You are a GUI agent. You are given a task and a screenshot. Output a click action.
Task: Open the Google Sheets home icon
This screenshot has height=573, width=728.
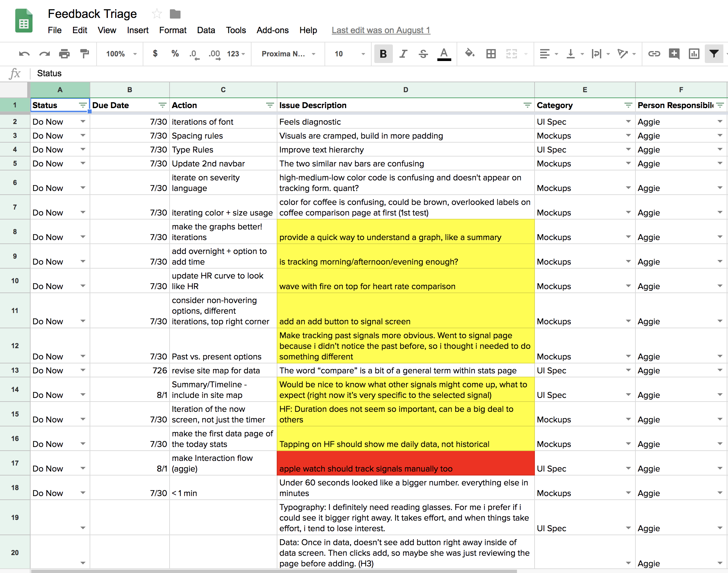click(24, 21)
